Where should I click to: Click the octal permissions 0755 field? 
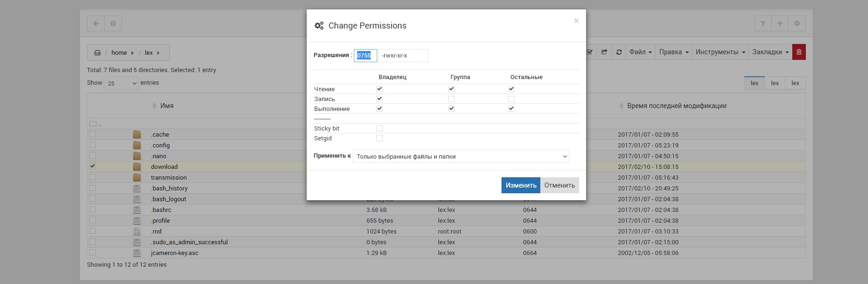[x=365, y=56]
